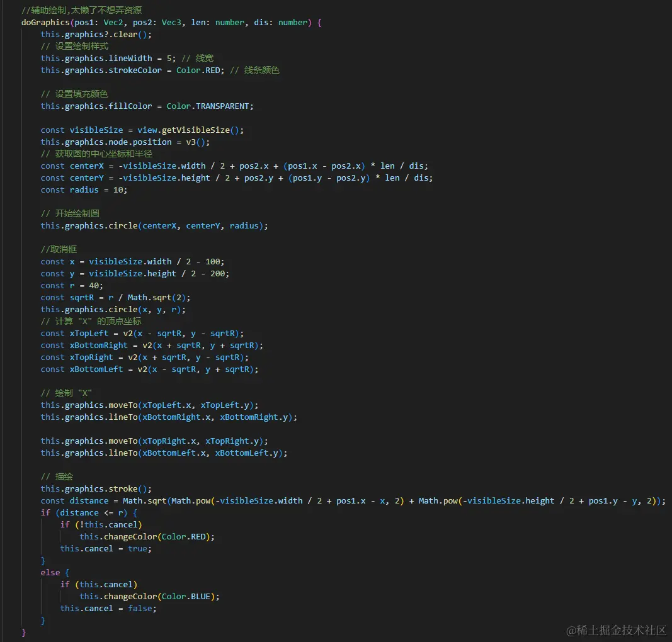Click this.cancel = true line
The image size is (672, 642).
pyautogui.click(x=106, y=549)
